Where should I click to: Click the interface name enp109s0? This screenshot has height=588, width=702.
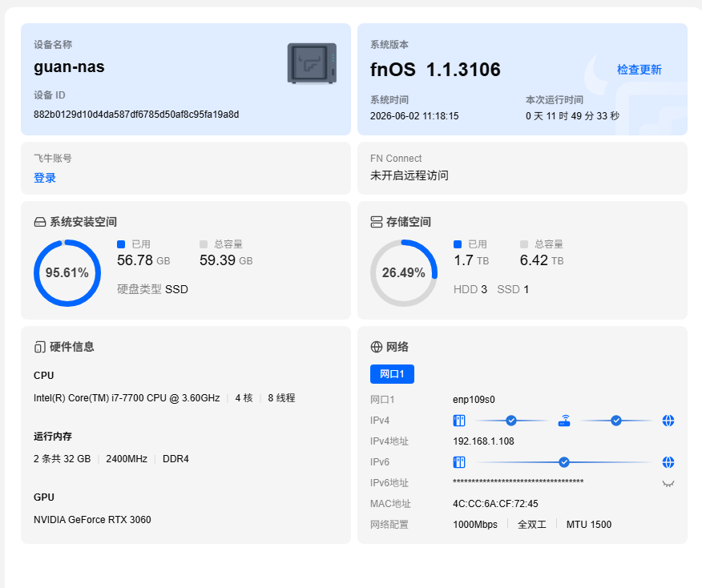(x=474, y=400)
